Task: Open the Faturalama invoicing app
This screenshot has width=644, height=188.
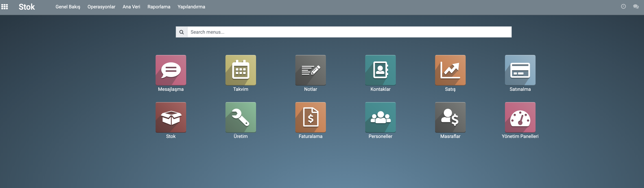Action: point(310,117)
